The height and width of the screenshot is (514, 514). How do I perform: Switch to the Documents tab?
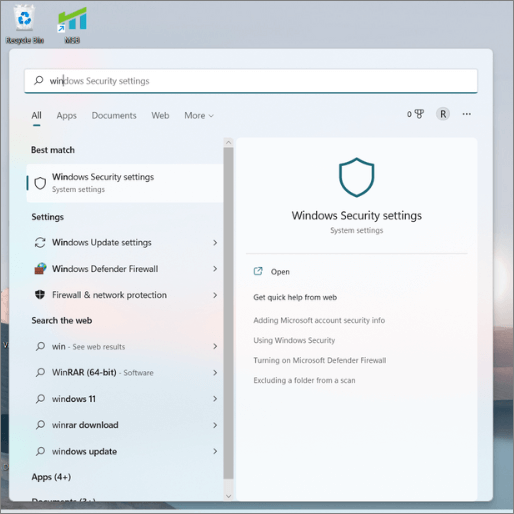(x=114, y=115)
